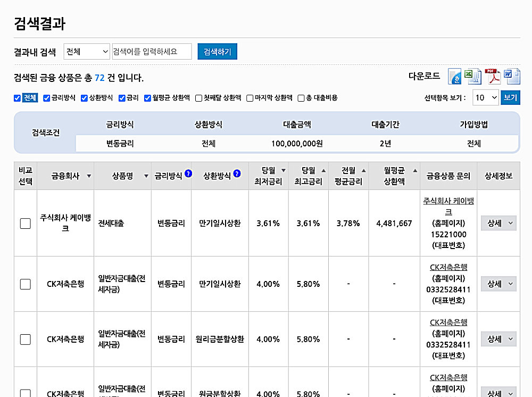Download search results as Word document
The width and height of the screenshot is (532, 397).
pos(512,77)
